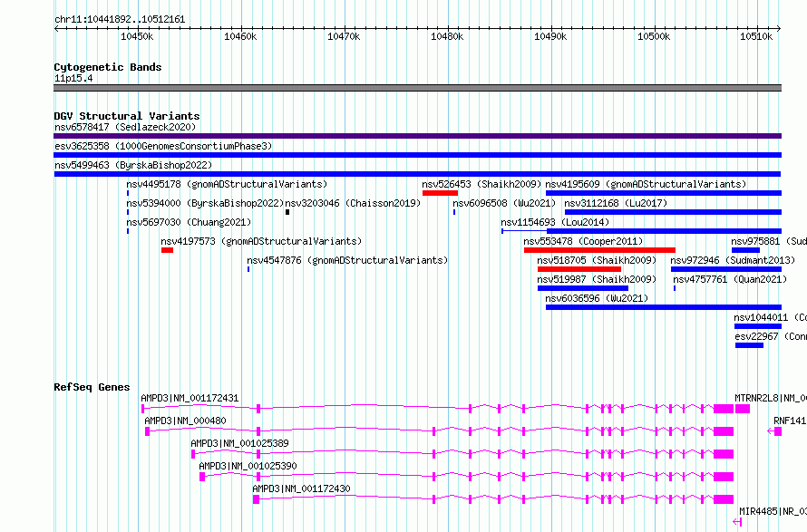Click first exon of AMPD3 NM_001025390
This screenshot has width=807, height=532.
click(202, 477)
